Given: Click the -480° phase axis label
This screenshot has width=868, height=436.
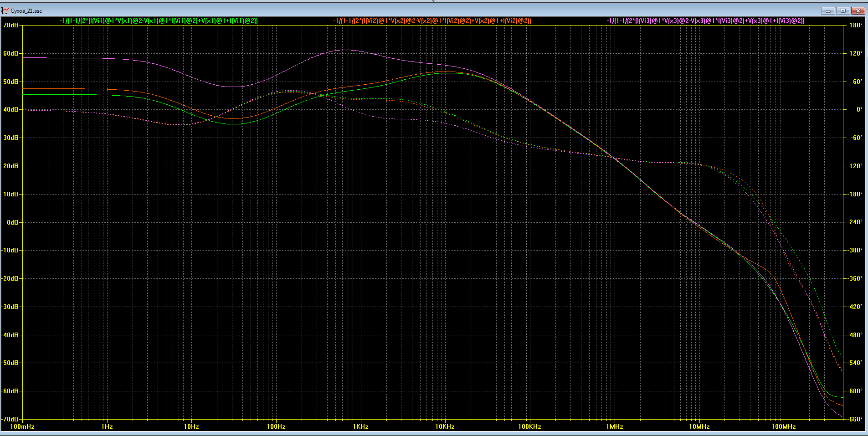Looking at the screenshot, I should pos(855,335).
